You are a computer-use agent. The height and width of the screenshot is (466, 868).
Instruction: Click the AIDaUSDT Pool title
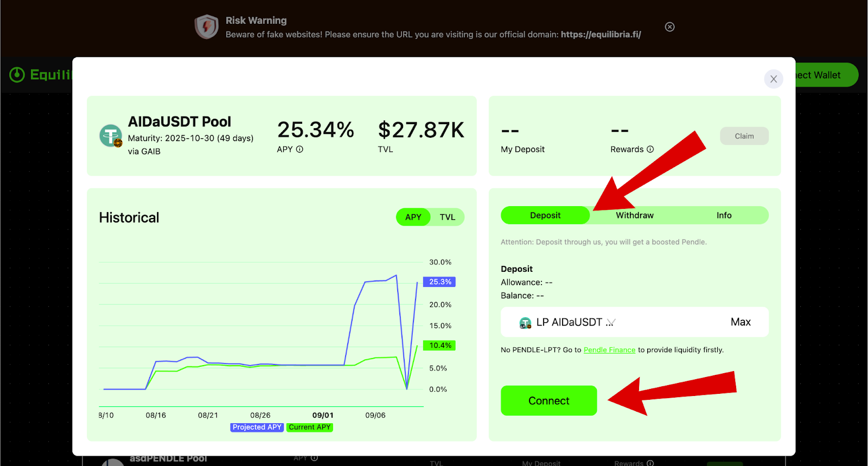click(x=180, y=122)
